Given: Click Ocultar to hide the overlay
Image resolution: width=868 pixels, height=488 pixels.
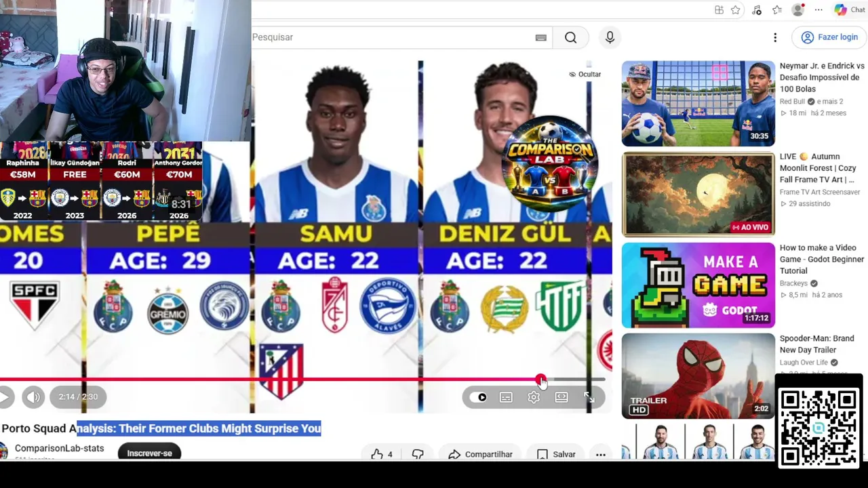Looking at the screenshot, I should (x=585, y=74).
